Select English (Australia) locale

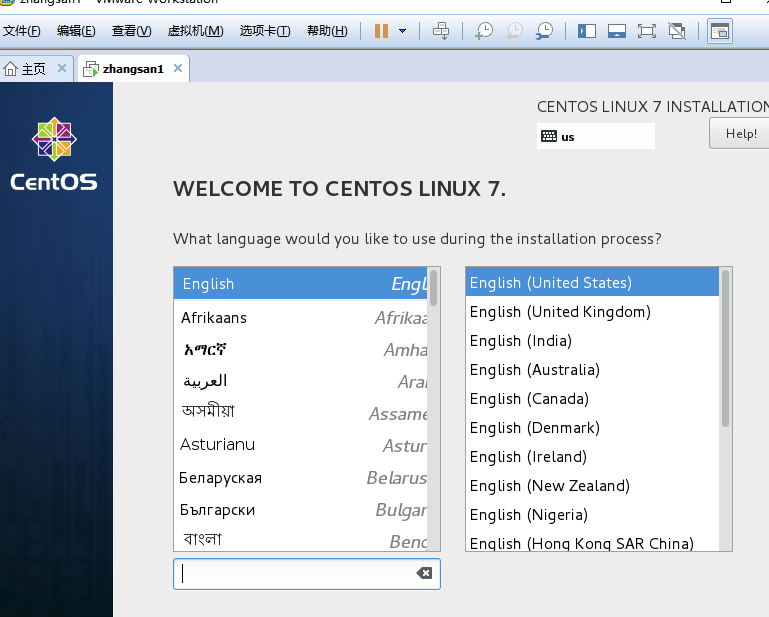click(x=592, y=369)
